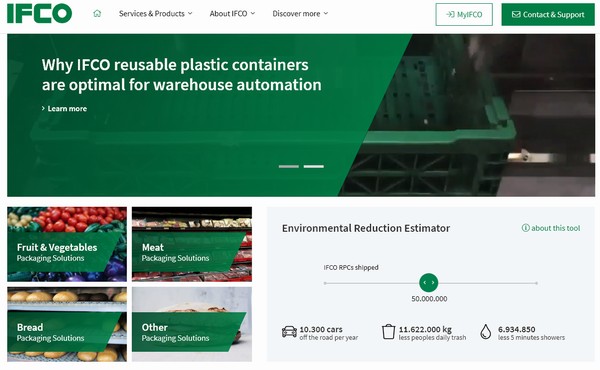Select the second carousel slide indicator
This screenshot has width=600, height=370.
tap(314, 166)
